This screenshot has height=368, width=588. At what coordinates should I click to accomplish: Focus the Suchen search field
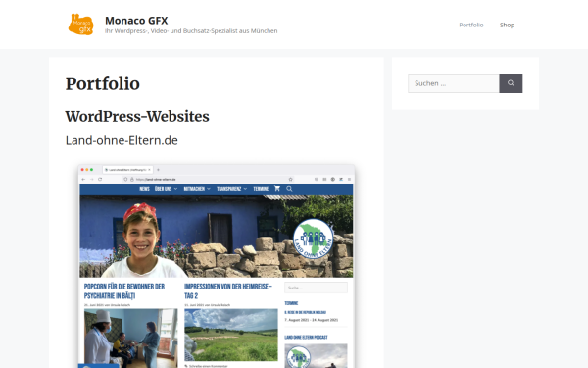454,83
